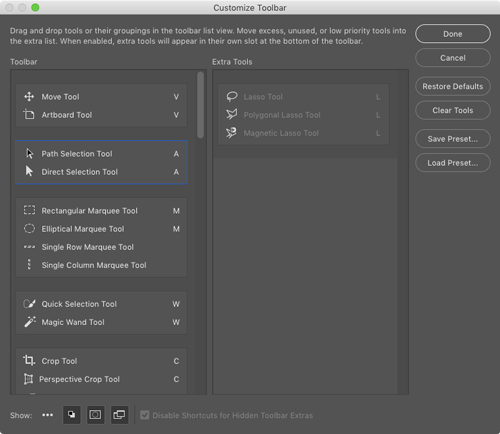Click shortcut letter C of Crop Tool
Viewport: 500px width, 434px height.
[x=176, y=361]
